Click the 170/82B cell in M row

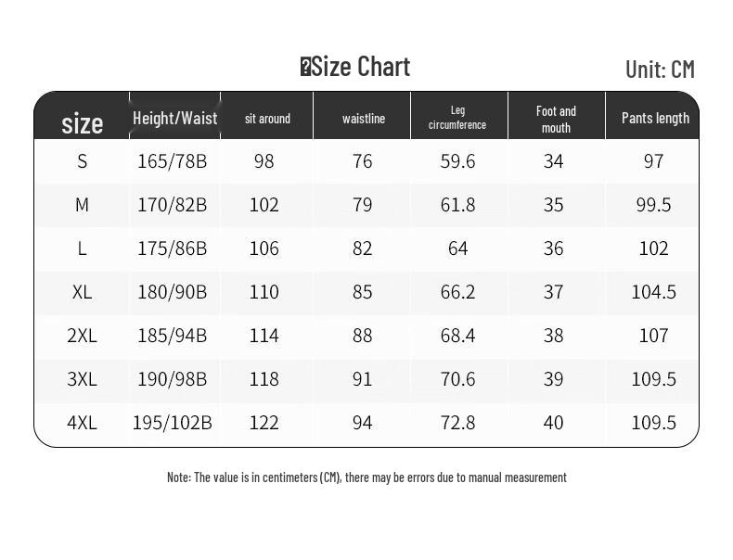[172, 205]
